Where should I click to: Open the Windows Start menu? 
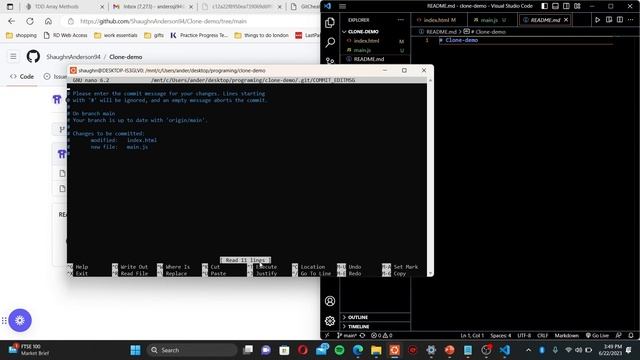coord(135,350)
